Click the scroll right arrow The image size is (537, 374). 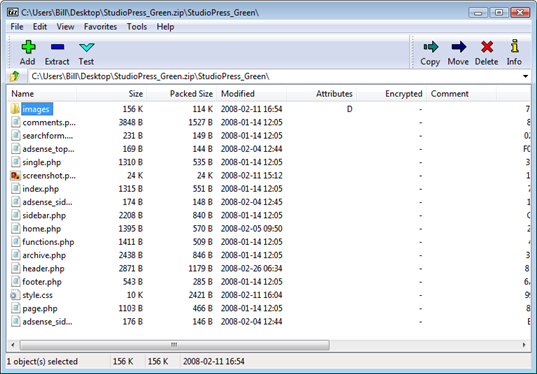coord(524,345)
